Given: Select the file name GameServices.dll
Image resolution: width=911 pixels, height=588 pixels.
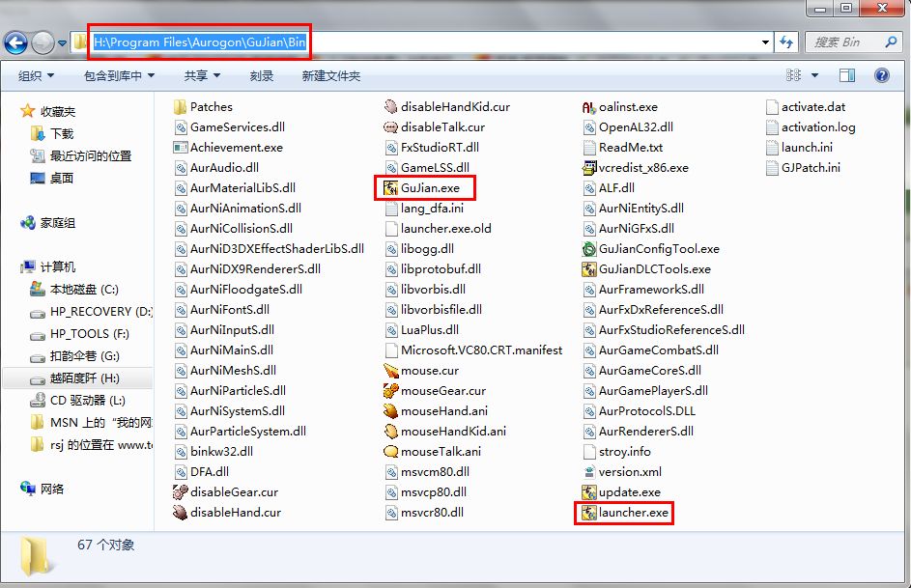Looking at the screenshot, I should 237,127.
